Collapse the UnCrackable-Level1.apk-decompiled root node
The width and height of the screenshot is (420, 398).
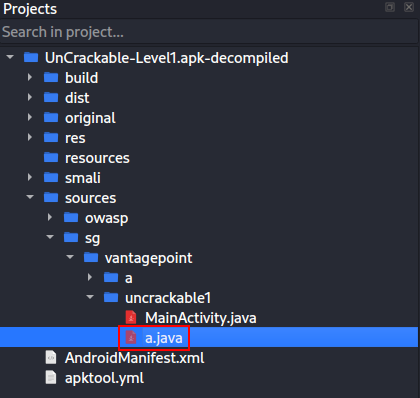pos(10,57)
